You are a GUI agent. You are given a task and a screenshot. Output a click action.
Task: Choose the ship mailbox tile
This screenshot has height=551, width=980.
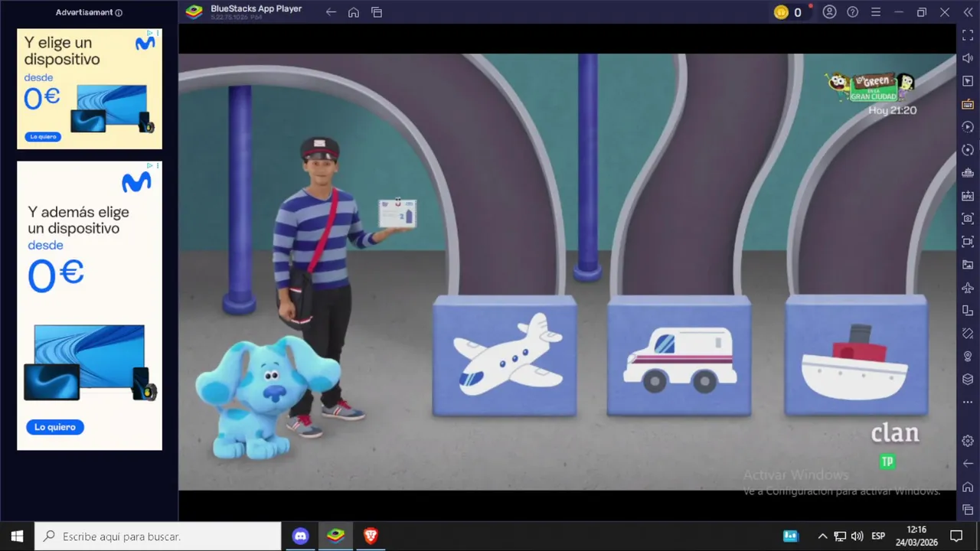pyautogui.click(x=857, y=357)
